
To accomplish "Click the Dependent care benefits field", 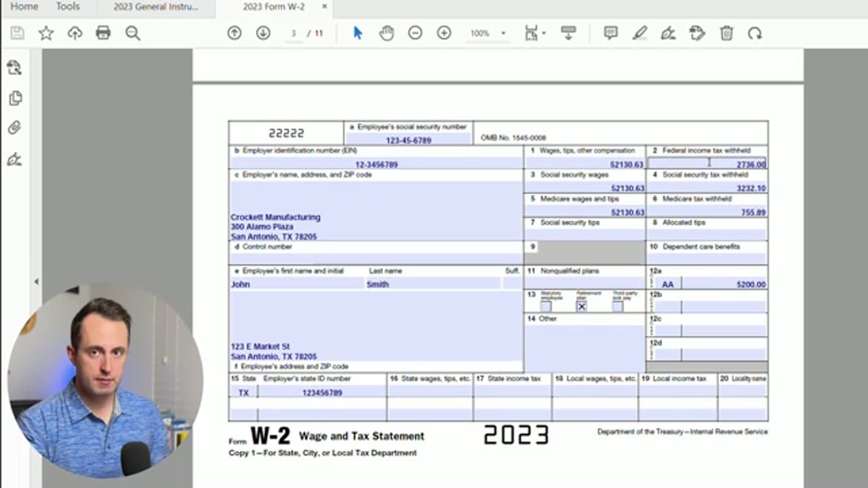I will click(707, 258).
